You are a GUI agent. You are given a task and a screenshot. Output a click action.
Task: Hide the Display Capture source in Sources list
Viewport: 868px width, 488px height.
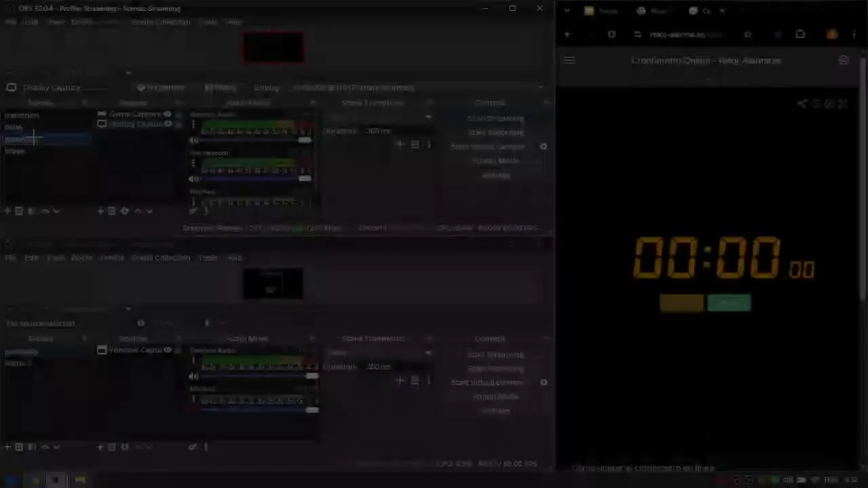(x=167, y=124)
